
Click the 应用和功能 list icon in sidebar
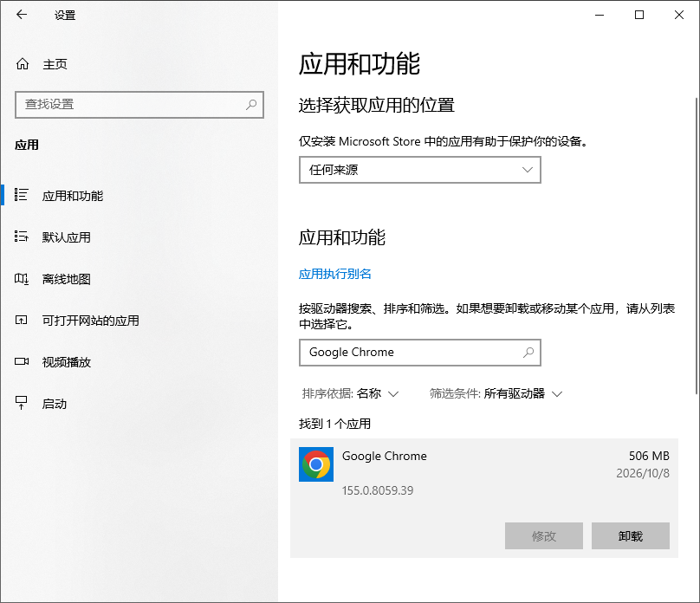click(x=21, y=195)
